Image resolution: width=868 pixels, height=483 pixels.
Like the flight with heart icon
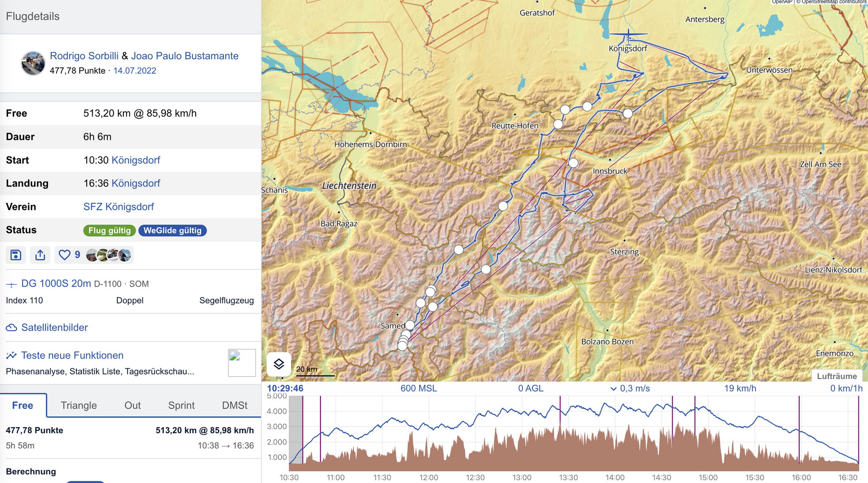(65, 255)
